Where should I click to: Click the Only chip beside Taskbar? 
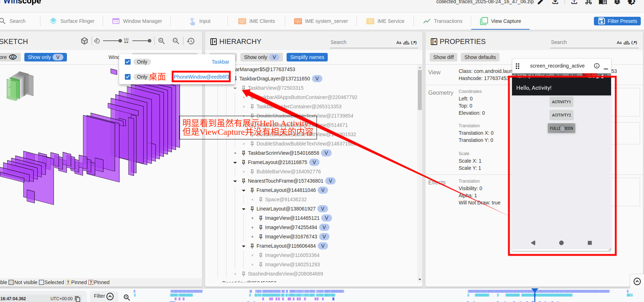(142, 62)
